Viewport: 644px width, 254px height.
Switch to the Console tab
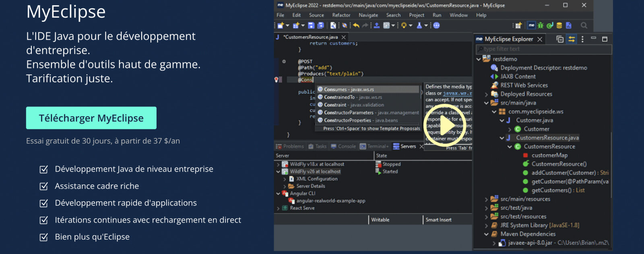pyautogui.click(x=343, y=146)
